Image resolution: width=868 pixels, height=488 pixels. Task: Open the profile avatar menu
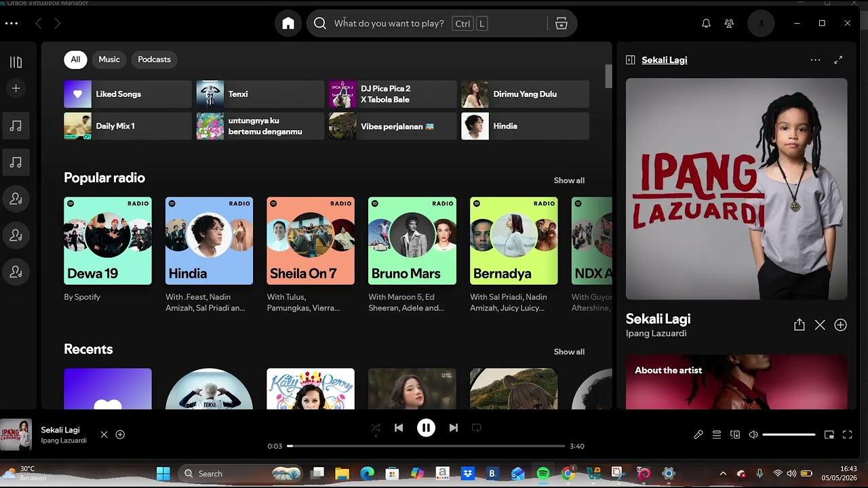[x=761, y=24]
